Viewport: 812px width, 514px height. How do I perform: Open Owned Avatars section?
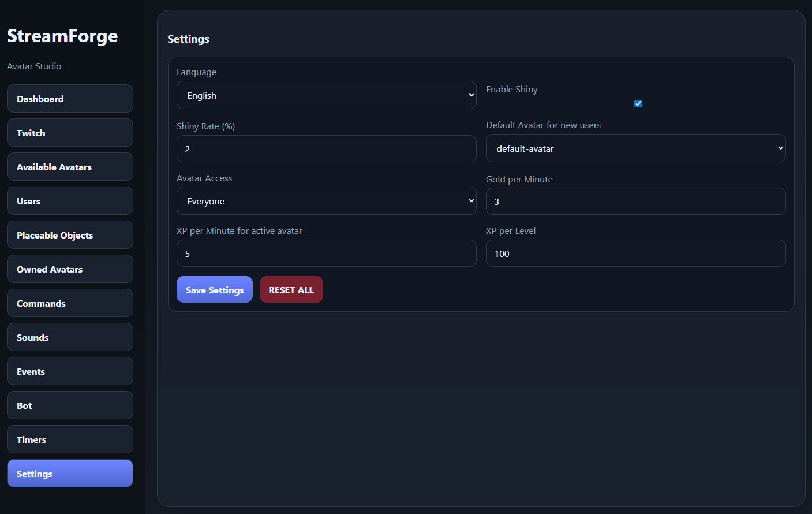pos(70,269)
